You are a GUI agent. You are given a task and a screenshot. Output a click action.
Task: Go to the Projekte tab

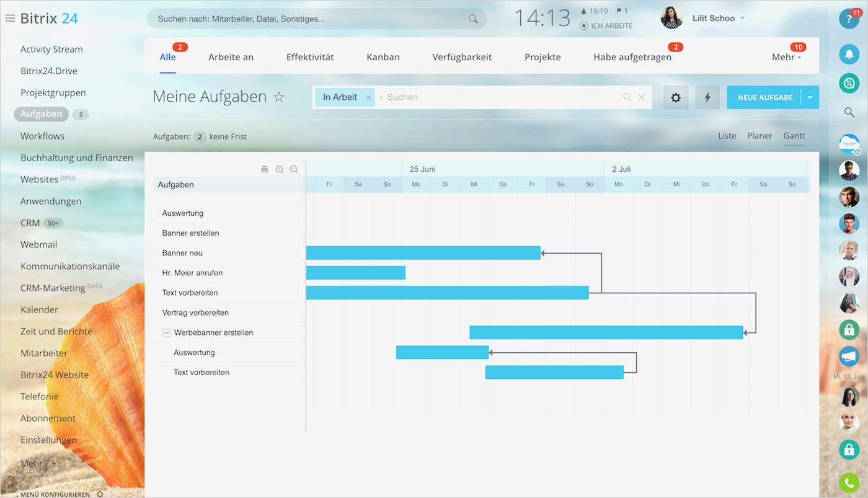pos(542,57)
